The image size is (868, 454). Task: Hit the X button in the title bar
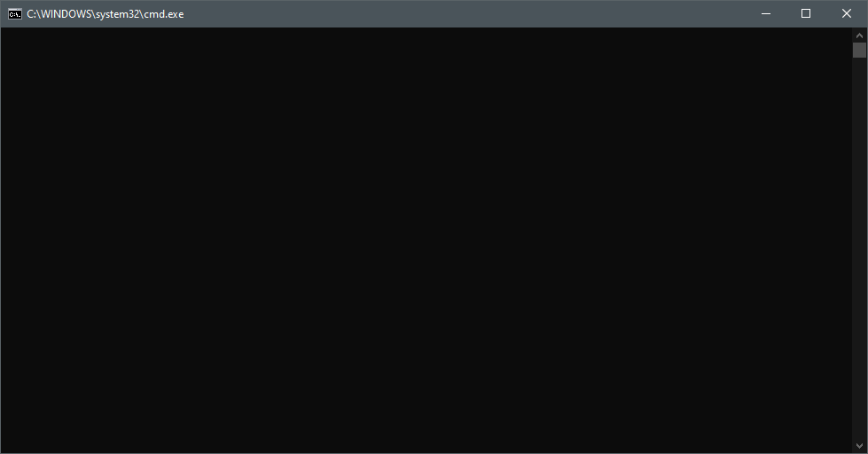click(x=847, y=14)
